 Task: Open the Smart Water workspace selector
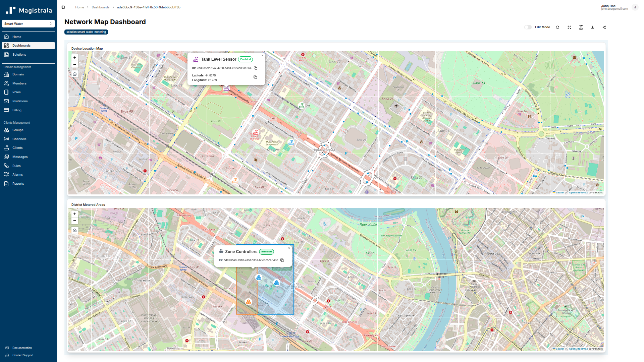pyautogui.click(x=28, y=23)
